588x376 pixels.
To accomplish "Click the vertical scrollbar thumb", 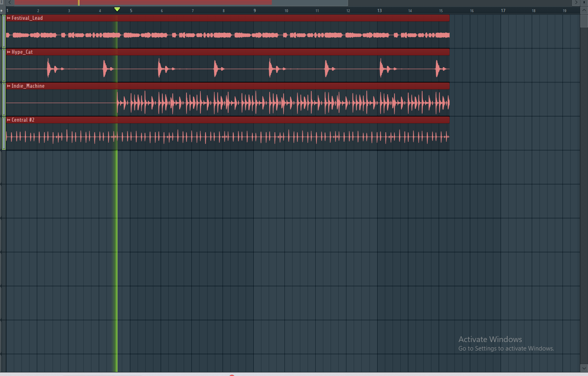I will [584, 21].
